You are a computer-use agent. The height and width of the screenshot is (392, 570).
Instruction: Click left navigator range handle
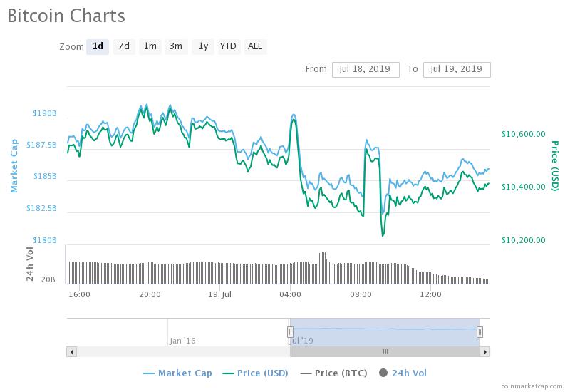click(290, 331)
